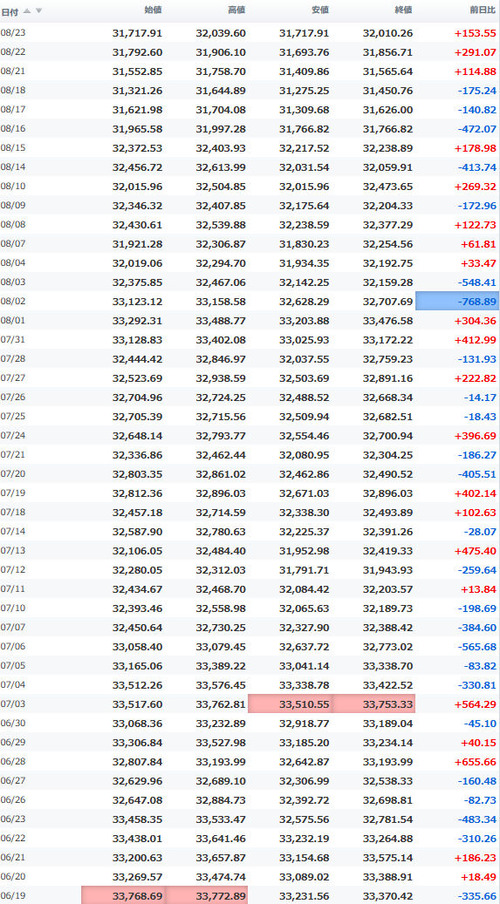The width and height of the screenshot is (500, 904).
Task: Click the opening value 33,123.12
Action: tap(137, 302)
